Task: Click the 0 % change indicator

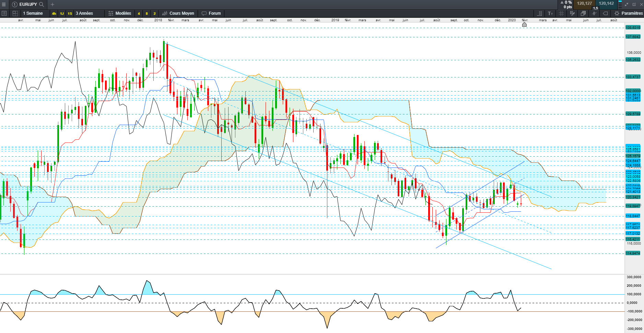Action: coord(566,2)
